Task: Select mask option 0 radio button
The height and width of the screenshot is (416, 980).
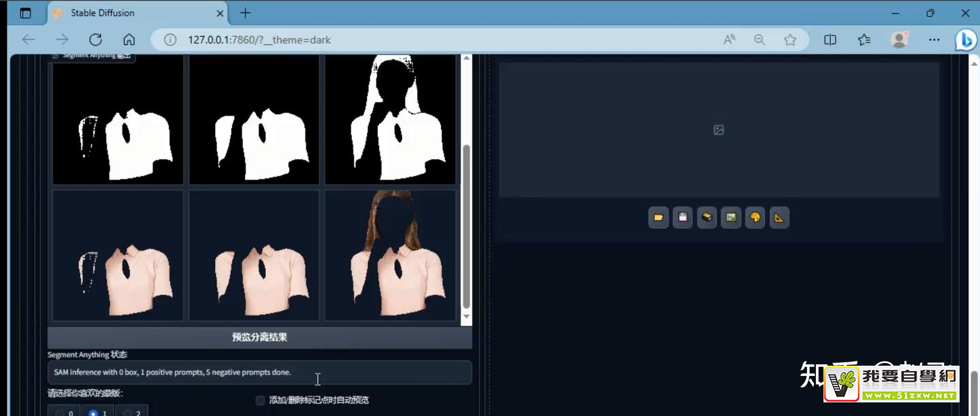Action: 61,413
